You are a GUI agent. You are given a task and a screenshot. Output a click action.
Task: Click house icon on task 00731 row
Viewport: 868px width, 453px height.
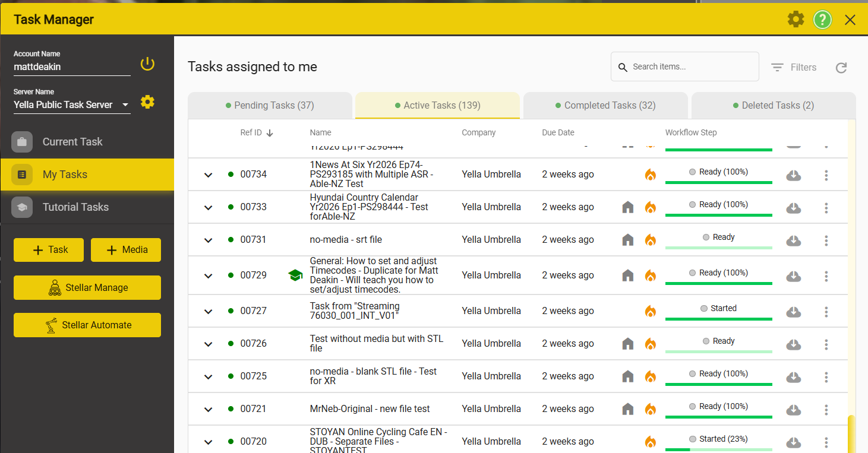point(628,240)
